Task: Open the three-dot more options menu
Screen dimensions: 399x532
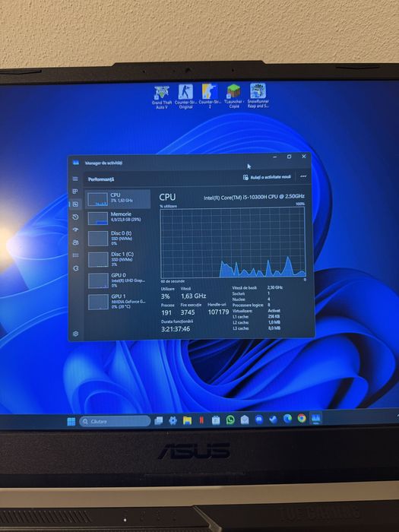Action: click(x=303, y=176)
